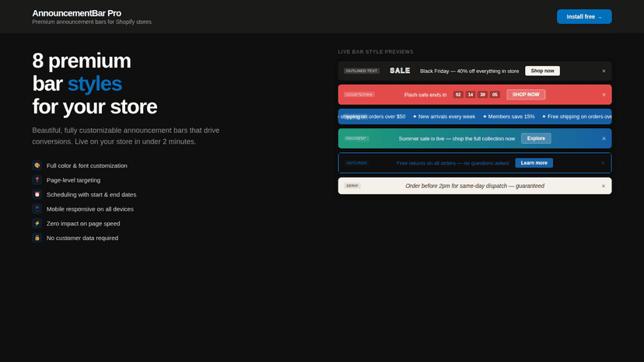Close the red Flash sale countdown bar
This screenshot has height=362, width=644.
click(604, 95)
